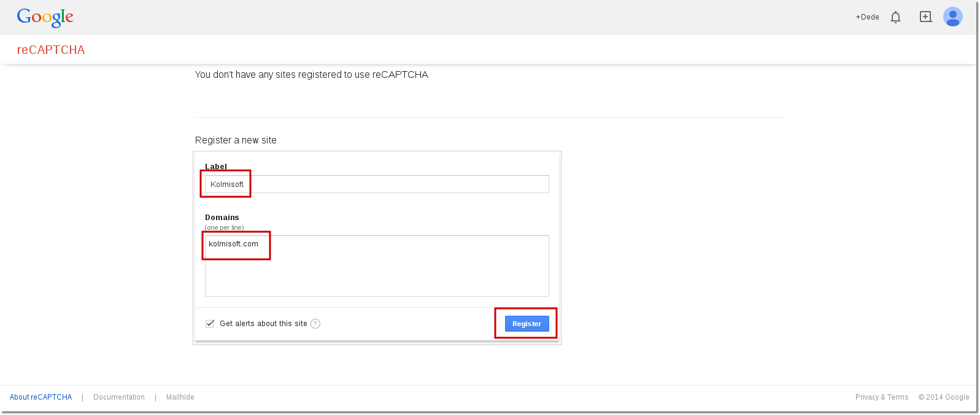
Task: Click the share plus-box icon
Action: coord(925,17)
